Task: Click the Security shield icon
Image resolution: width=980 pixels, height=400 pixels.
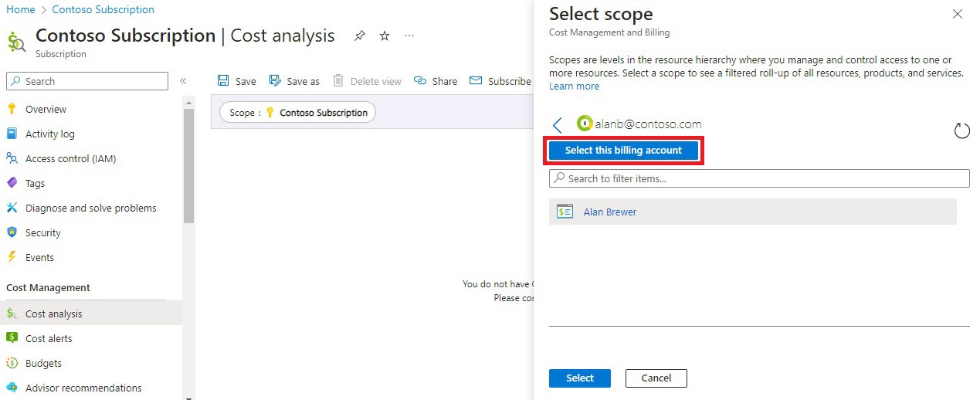Action: pyautogui.click(x=12, y=232)
